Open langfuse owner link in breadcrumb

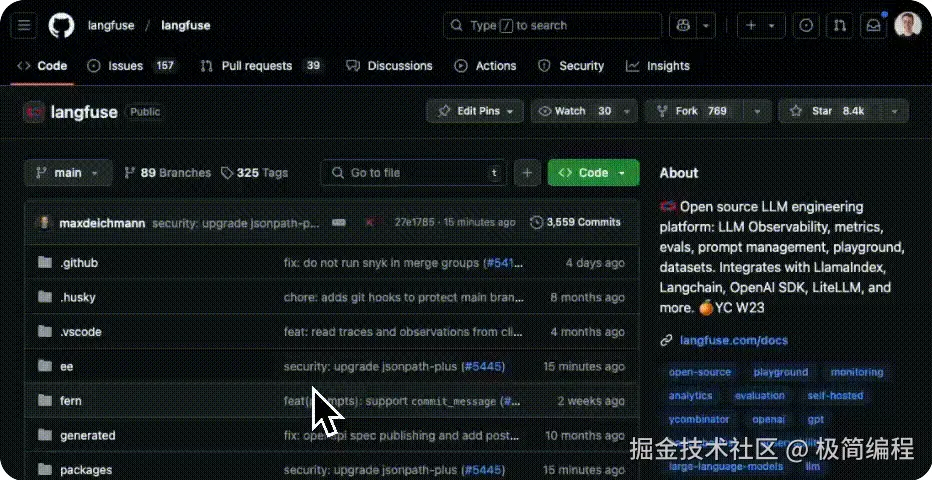[x=111, y=26]
